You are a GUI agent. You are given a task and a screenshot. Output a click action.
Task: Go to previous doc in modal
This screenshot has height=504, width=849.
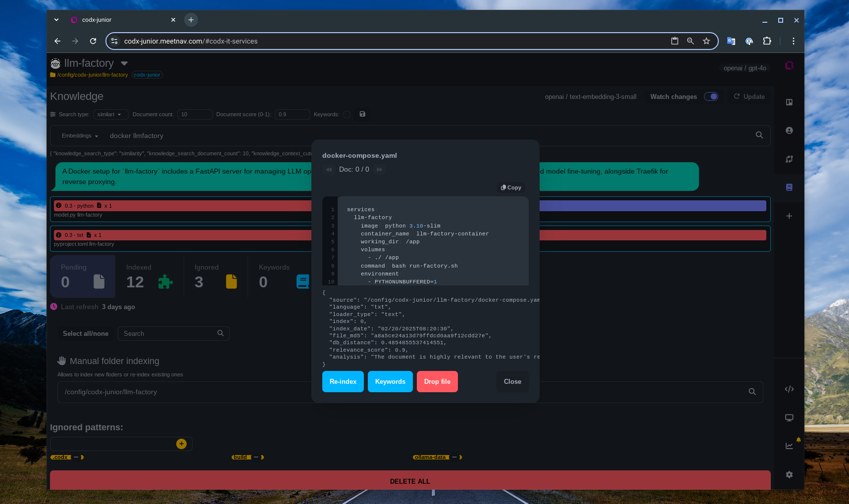tap(329, 170)
